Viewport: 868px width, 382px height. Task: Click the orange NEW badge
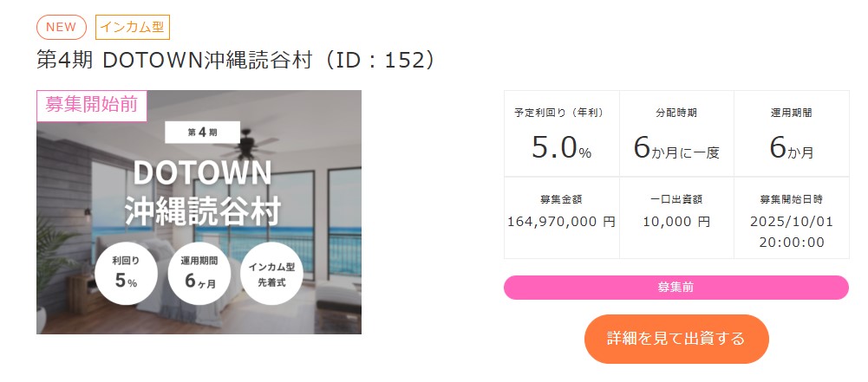click(61, 27)
